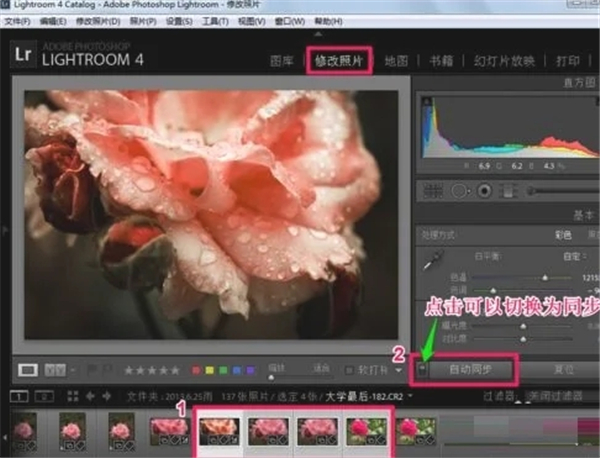Viewport: 600px width, 458px height.
Task: Toggle shadow clipping triangle in the histogram
Action: click(x=427, y=101)
